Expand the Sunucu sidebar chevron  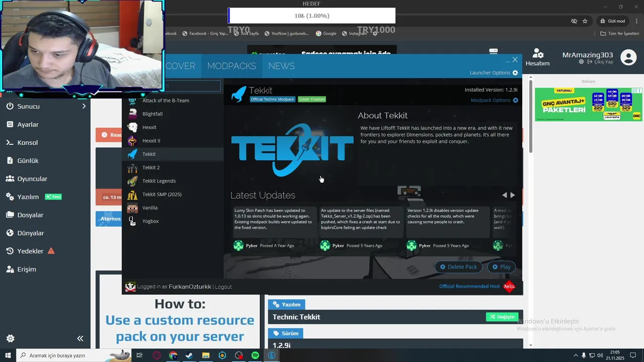click(84, 106)
